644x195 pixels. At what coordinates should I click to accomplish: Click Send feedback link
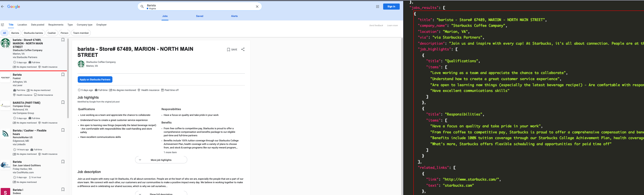point(376,26)
